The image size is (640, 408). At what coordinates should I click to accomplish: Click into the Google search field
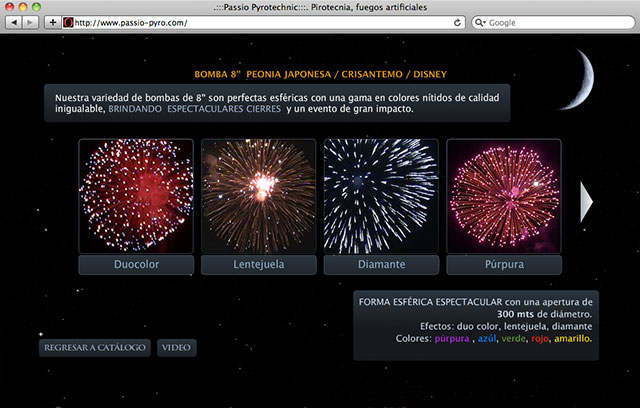click(553, 22)
